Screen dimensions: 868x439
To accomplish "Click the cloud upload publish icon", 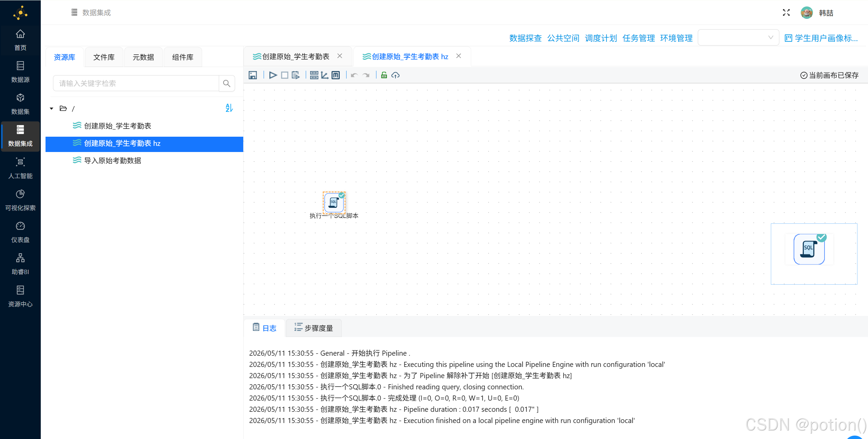I will (x=395, y=75).
